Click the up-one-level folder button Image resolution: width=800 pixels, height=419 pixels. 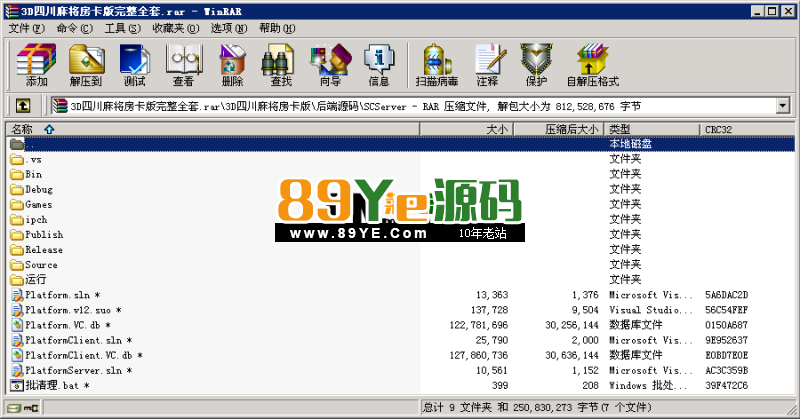[x=22, y=106]
